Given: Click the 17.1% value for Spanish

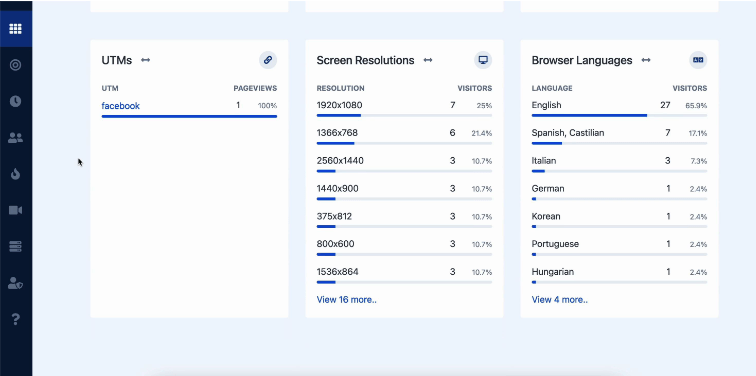Looking at the screenshot, I should 698,134.
